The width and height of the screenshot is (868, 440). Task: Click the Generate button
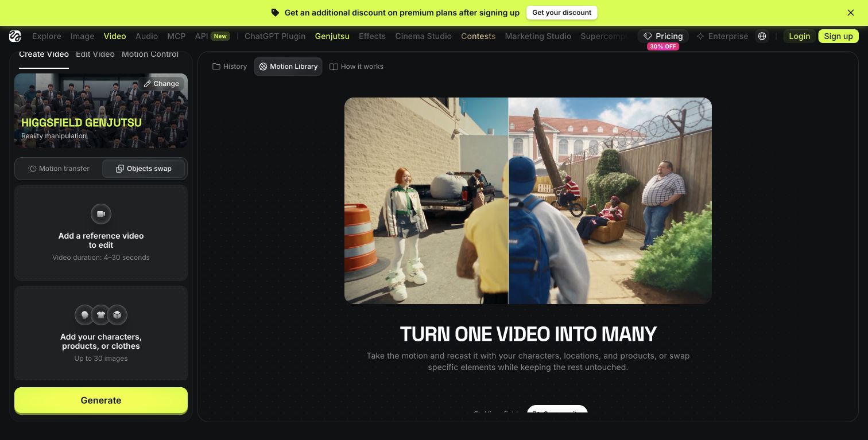tap(101, 400)
